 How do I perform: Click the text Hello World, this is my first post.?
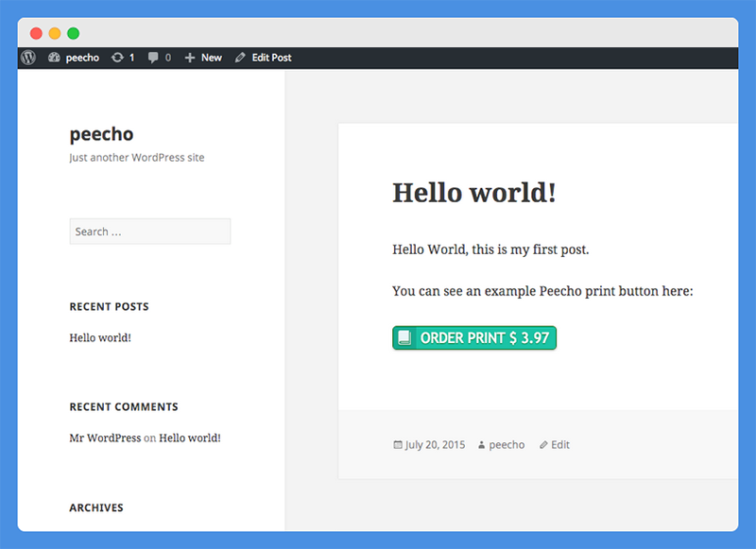click(490, 249)
